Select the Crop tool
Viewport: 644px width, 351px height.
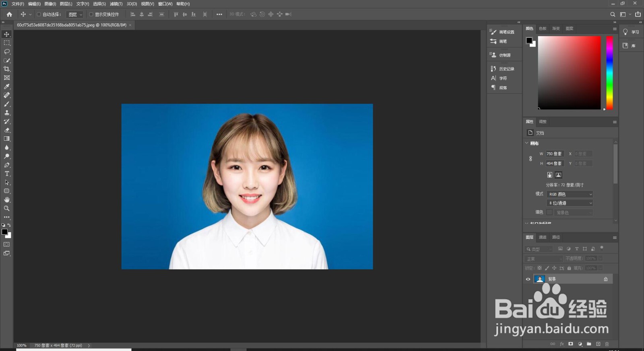tap(7, 69)
